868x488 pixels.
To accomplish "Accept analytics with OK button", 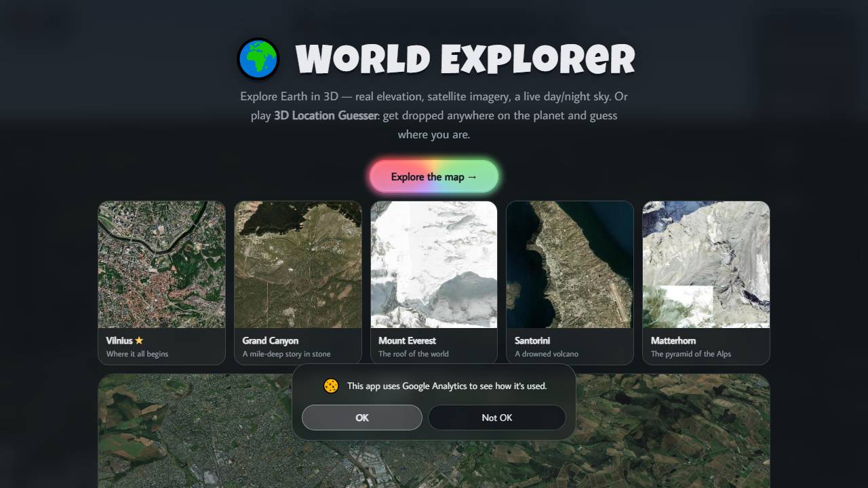I will (x=362, y=418).
